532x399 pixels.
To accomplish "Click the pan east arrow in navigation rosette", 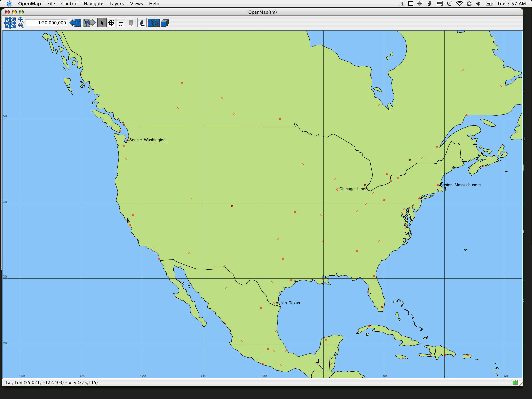I will pos(14,23).
